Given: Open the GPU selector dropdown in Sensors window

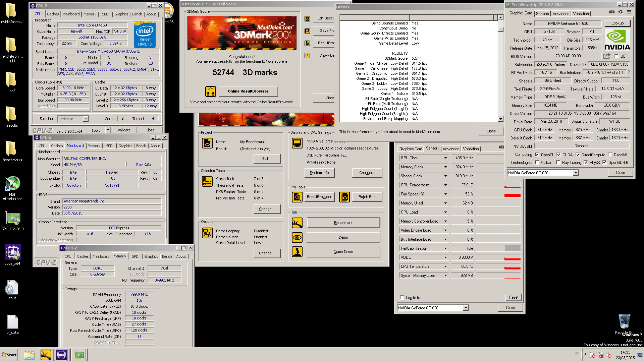Looking at the screenshot, I should pos(466,308).
